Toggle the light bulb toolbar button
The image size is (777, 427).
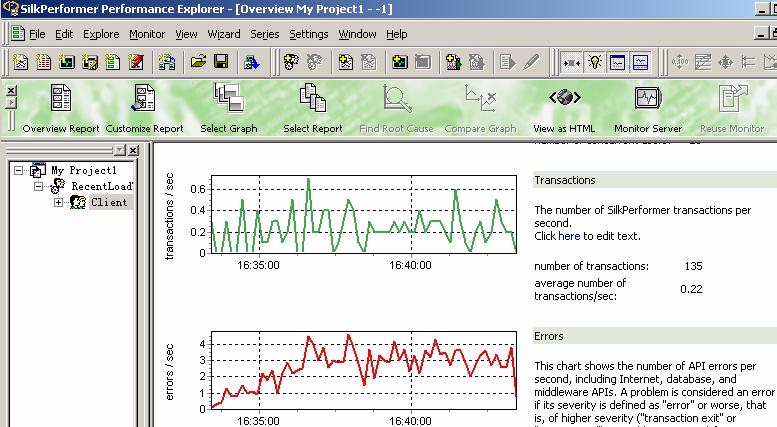coord(594,62)
